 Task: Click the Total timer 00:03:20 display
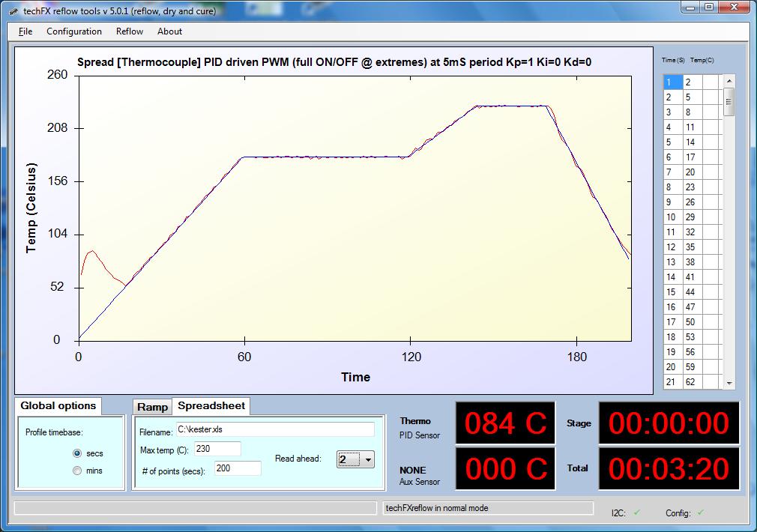click(x=669, y=468)
